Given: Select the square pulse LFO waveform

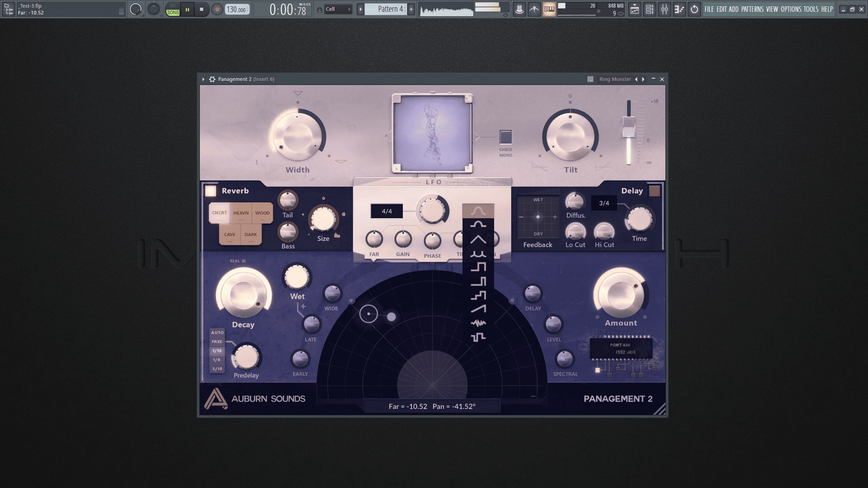Looking at the screenshot, I should [x=478, y=267].
